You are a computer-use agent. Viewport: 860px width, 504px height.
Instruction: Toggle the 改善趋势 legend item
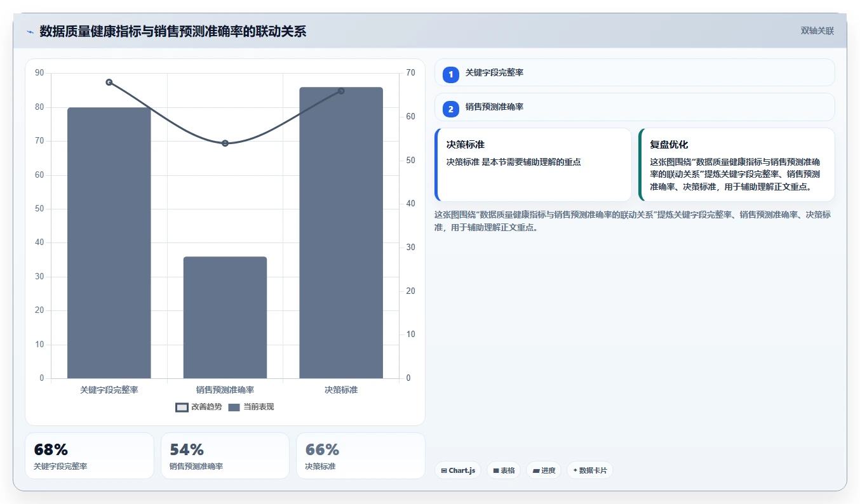[x=199, y=407]
